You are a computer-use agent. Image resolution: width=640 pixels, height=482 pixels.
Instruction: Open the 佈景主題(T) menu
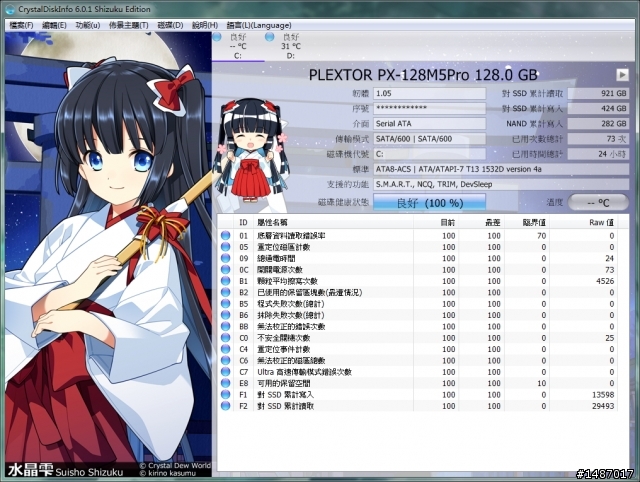[129, 25]
